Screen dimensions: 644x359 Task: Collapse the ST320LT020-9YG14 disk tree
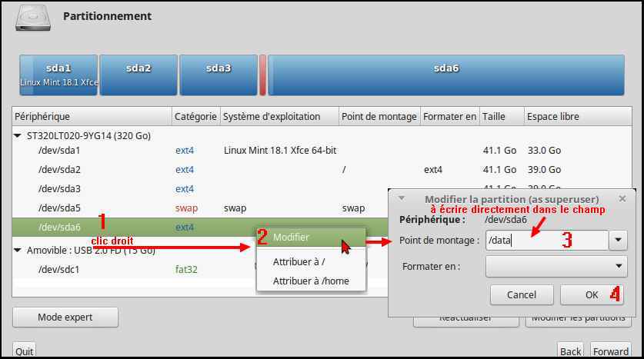coord(18,136)
